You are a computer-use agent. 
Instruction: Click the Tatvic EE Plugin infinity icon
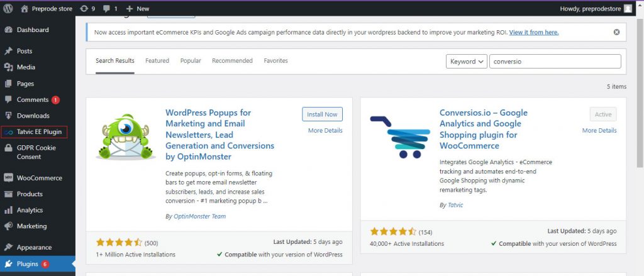click(9, 132)
